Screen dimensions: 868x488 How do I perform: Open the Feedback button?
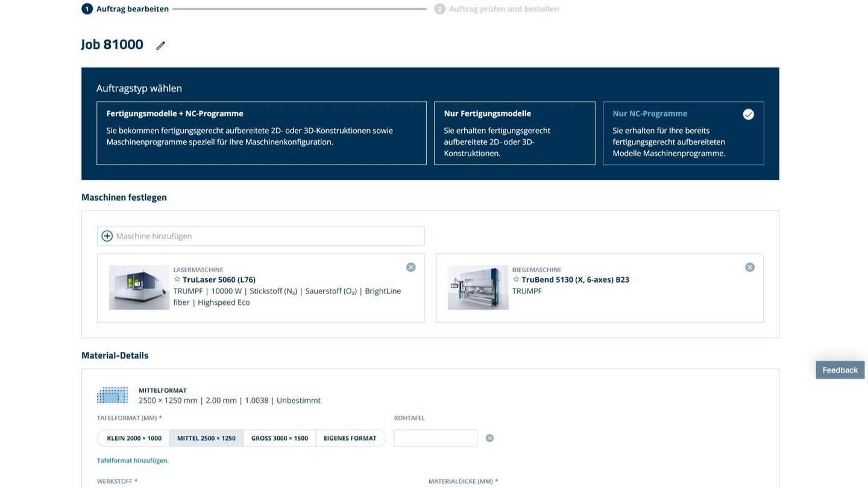pos(840,370)
